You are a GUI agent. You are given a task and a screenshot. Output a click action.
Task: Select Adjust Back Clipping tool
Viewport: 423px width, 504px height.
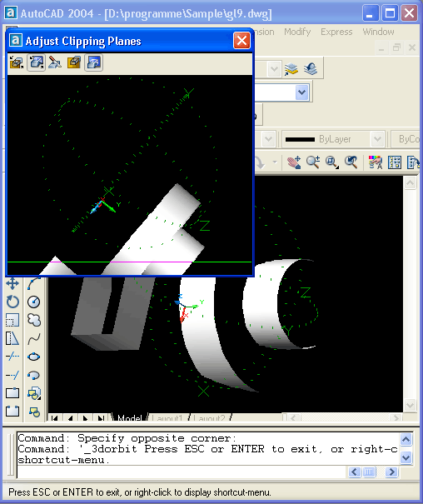pyautogui.click(x=36, y=62)
